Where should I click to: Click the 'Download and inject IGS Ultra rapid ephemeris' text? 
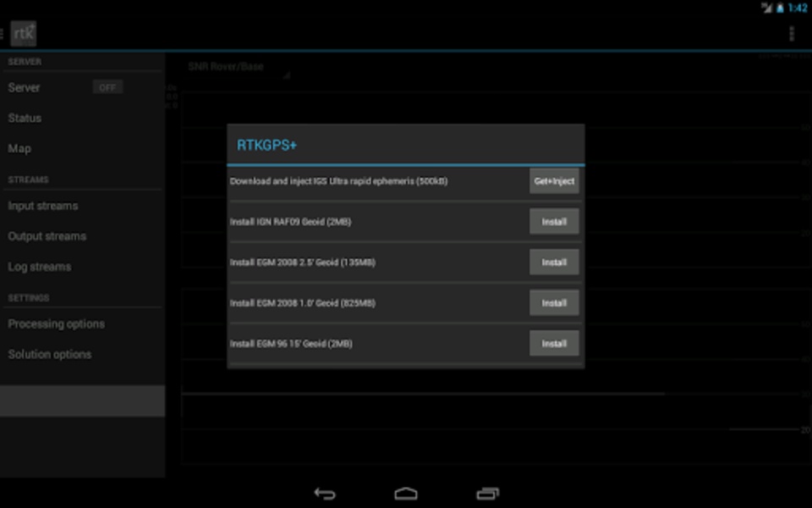click(x=338, y=181)
